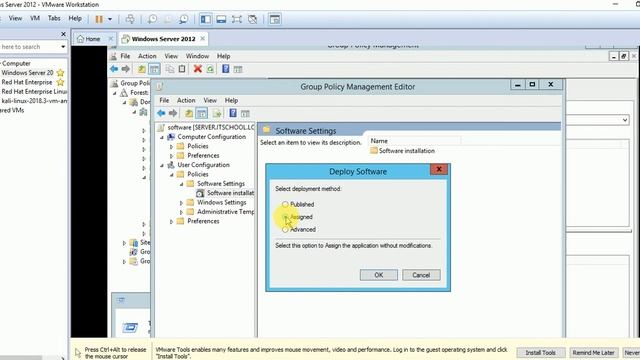Expand Windows Settings tree node

[x=181, y=202]
